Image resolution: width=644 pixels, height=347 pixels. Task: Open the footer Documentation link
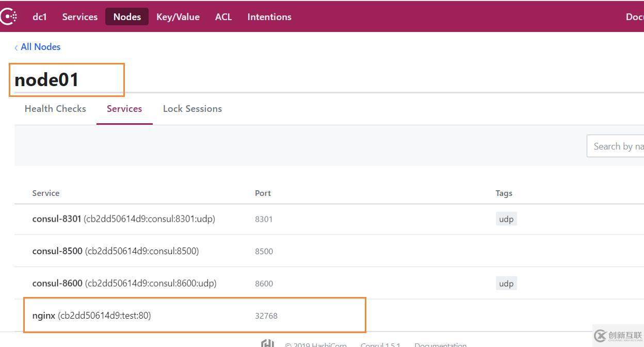click(440, 344)
